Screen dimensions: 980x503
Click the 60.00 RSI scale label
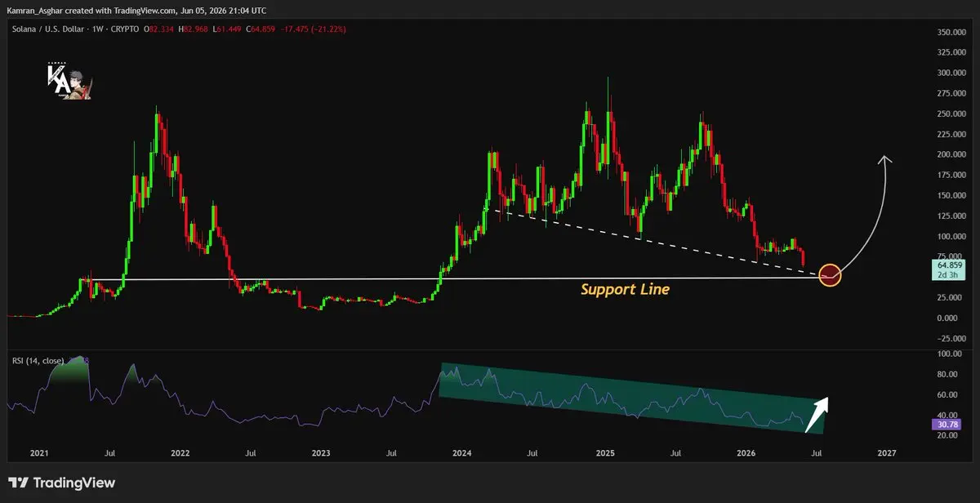tap(949, 395)
